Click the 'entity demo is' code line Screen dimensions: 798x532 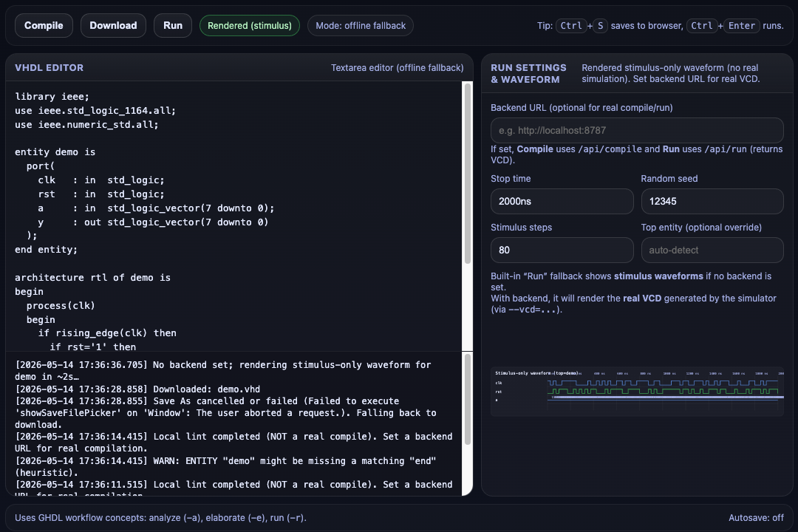tap(55, 151)
